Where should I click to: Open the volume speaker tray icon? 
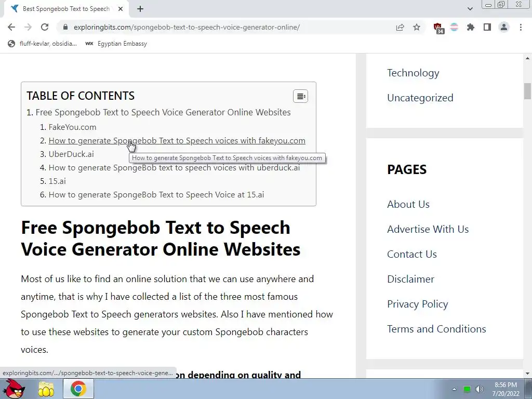(x=480, y=389)
